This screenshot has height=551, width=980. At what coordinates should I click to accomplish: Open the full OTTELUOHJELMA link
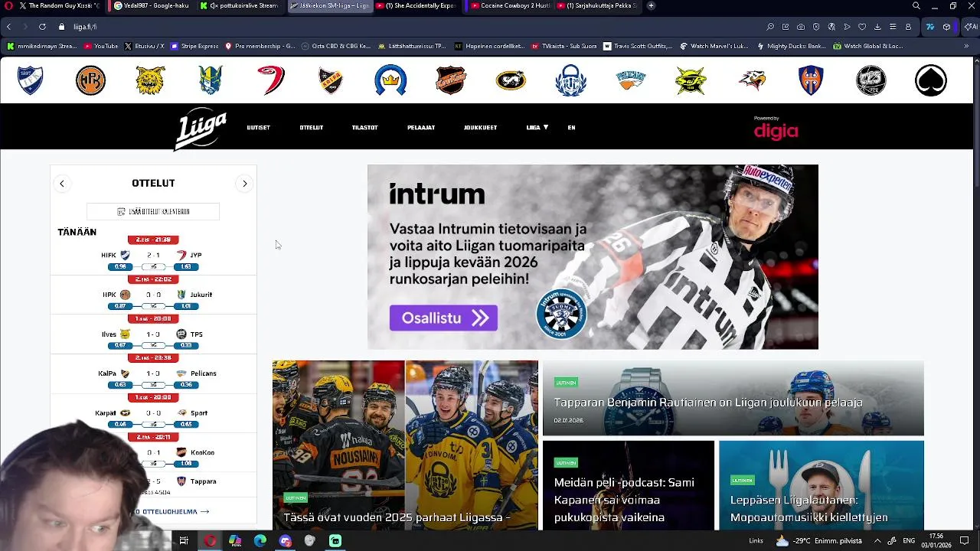click(172, 511)
